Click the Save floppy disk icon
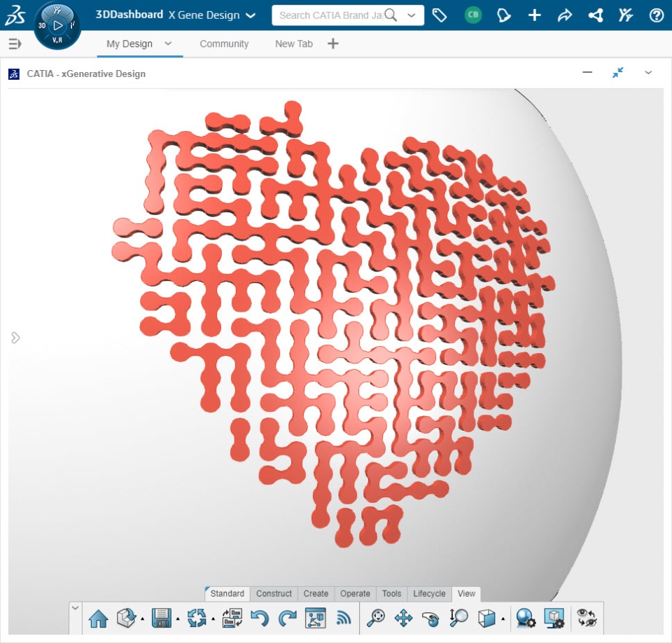Screen dimensions: 672x643 coord(162,618)
